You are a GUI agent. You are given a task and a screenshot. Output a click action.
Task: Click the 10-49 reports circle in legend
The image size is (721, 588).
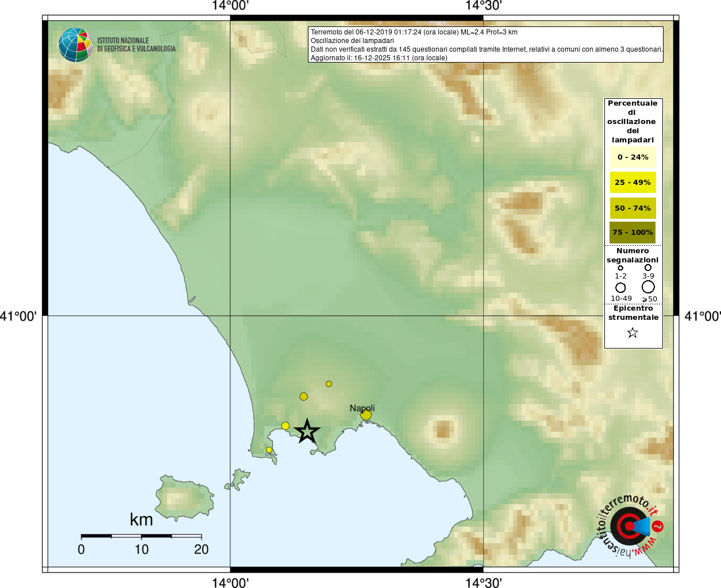(x=620, y=287)
